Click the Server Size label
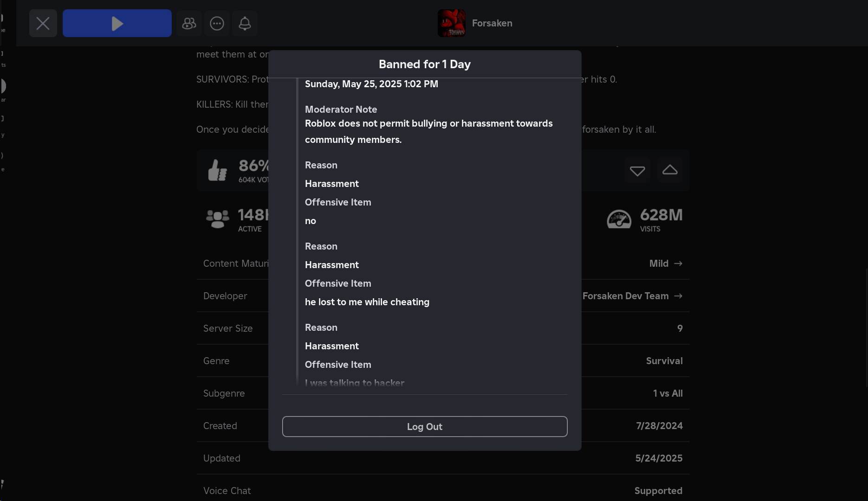868x501 pixels. [228, 328]
